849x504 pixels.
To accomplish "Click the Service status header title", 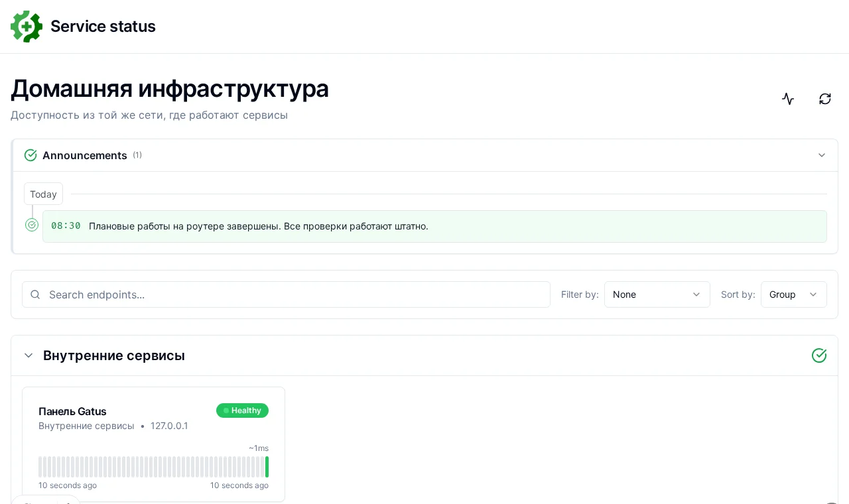I will click(103, 27).
